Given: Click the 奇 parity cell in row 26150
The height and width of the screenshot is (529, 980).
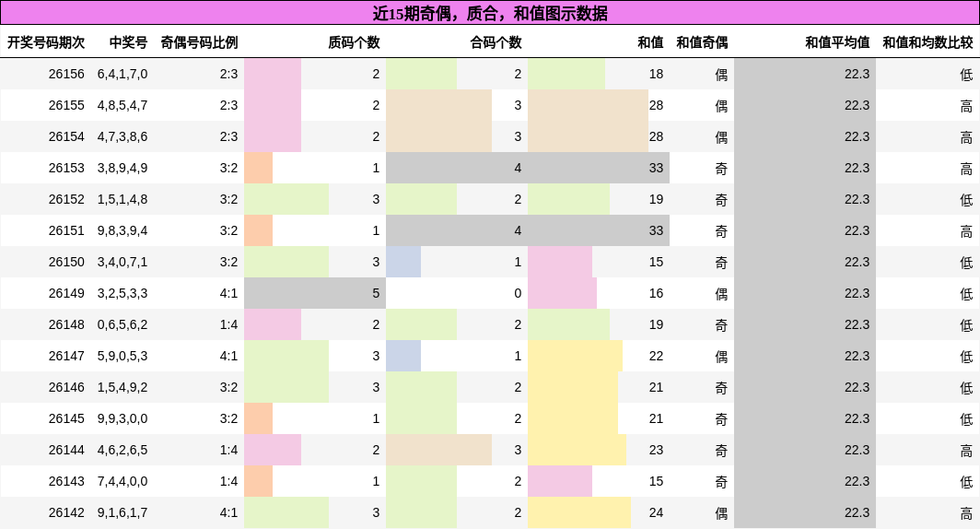Looking at the screenshot, I should 721,262.
